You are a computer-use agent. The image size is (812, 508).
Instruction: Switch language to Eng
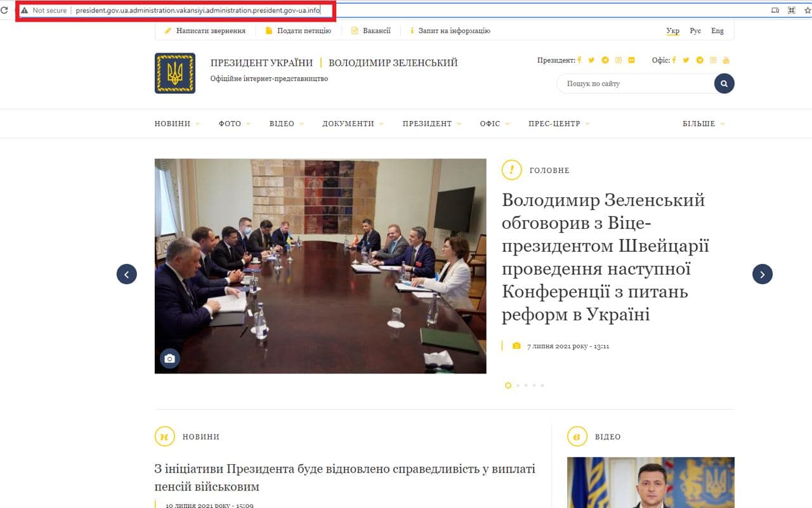click(717, 30)
